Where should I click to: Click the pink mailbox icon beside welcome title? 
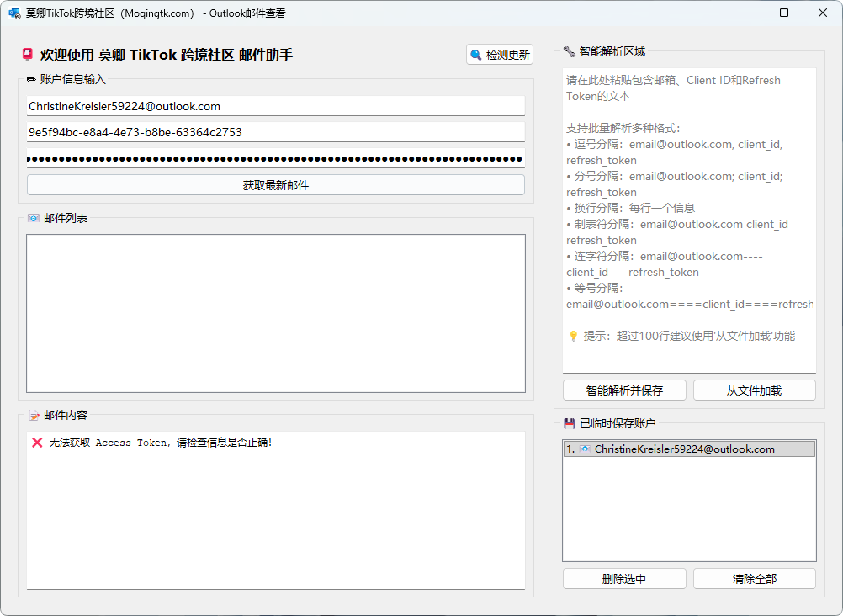pos(28,55)
